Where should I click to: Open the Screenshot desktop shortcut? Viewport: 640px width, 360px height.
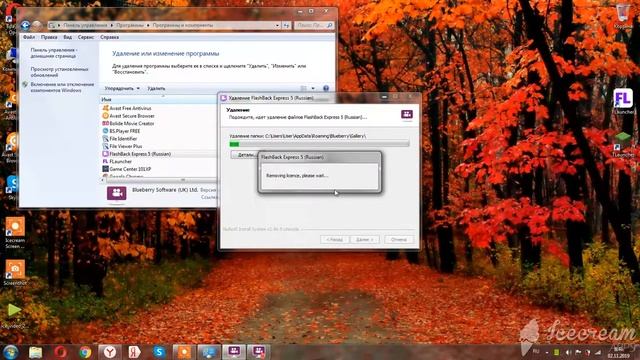[15, 272]
